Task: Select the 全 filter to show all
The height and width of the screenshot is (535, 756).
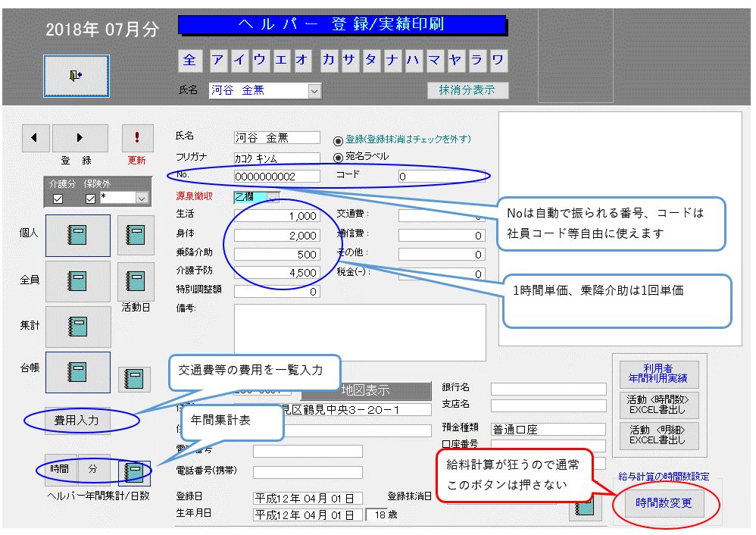Action: (189, 61)
